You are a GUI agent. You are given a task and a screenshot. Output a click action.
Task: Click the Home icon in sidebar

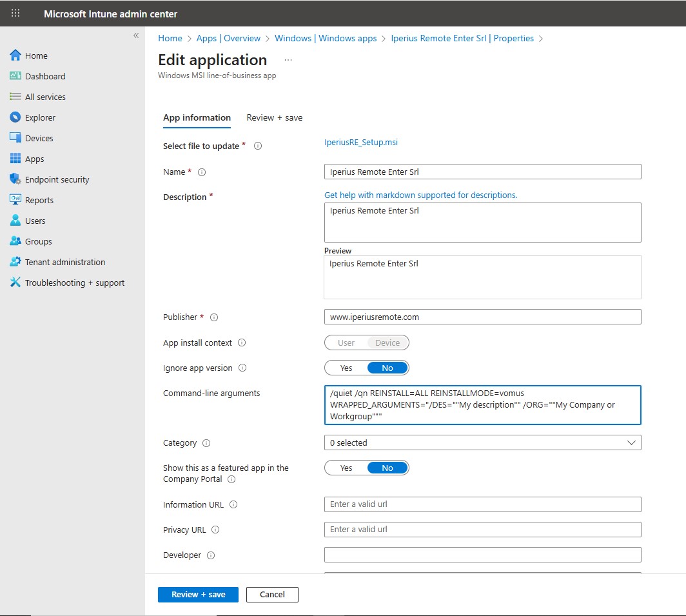15,55
